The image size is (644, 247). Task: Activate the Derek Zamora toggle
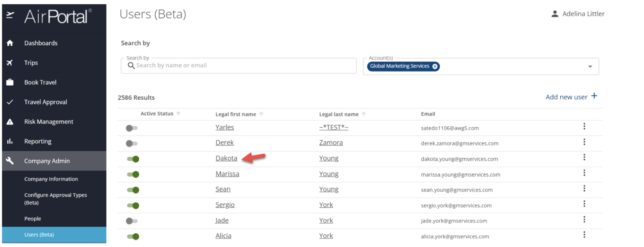point(132,143)
